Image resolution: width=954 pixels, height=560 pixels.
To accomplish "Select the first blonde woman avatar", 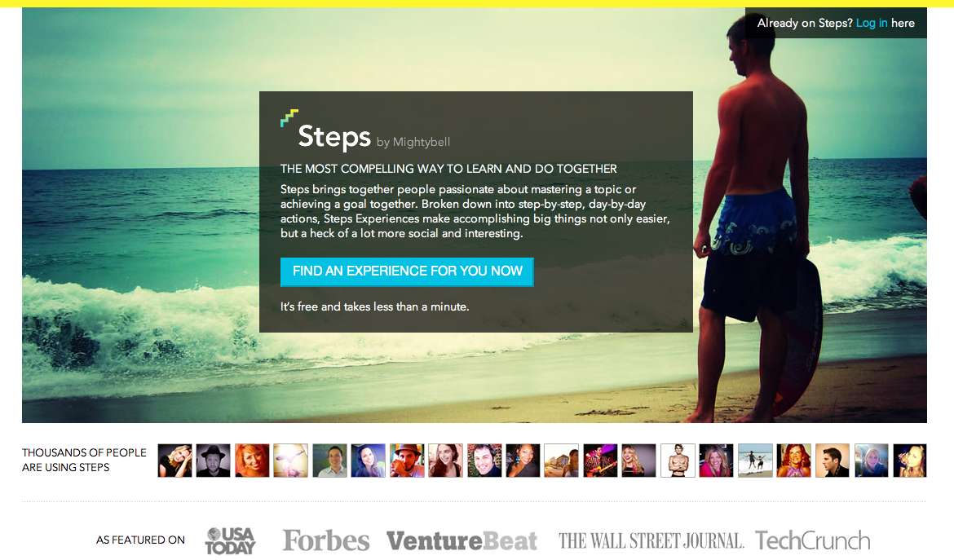I will pos(174,461).
